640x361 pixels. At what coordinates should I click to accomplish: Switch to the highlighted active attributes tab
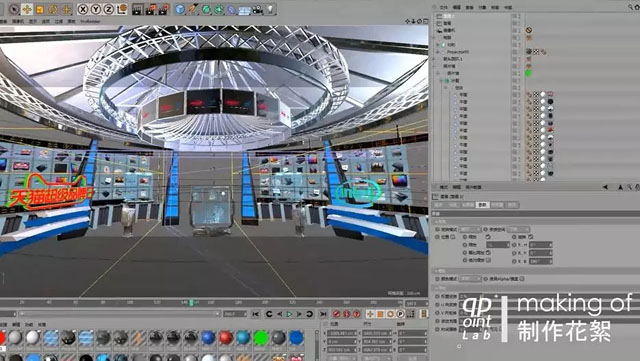482,205
